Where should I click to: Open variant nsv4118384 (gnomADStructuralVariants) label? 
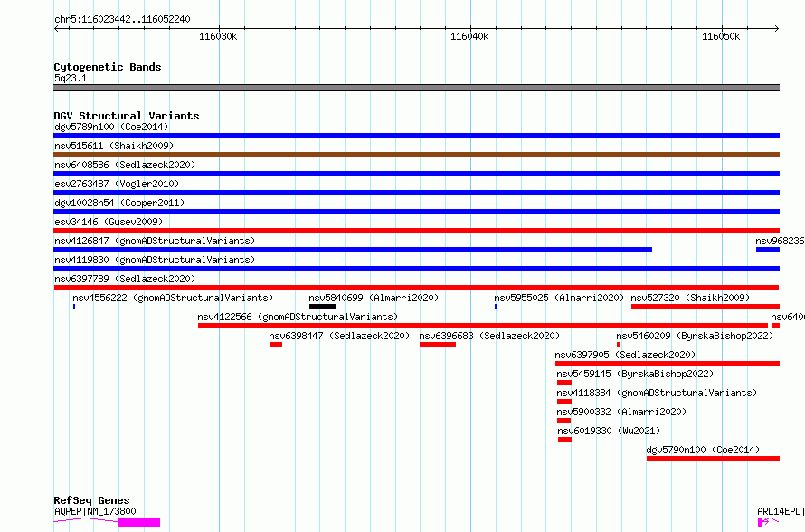pos(657,393)
